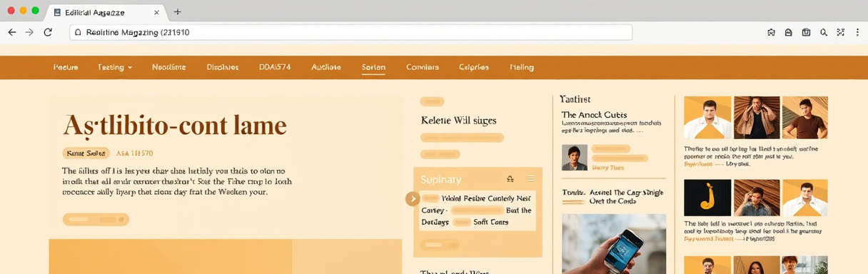
Task: Expand the Tarting dropdown in navigation
Action: point(115,67)
